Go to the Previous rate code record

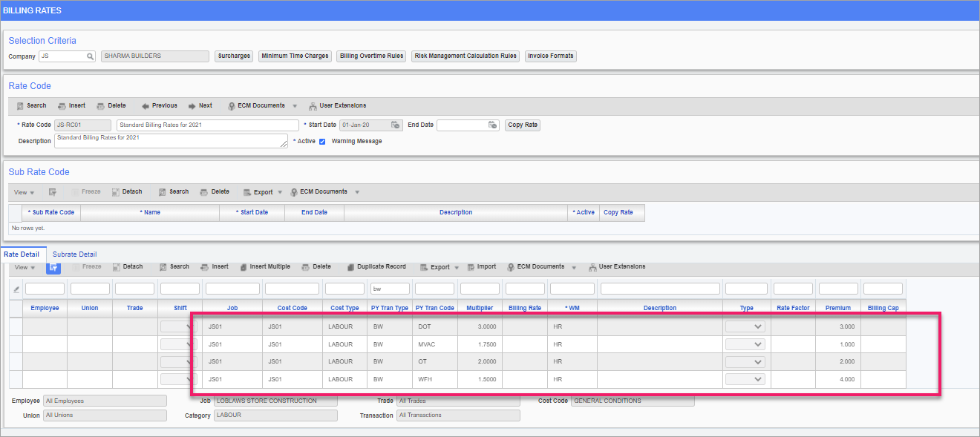[160, 105]
